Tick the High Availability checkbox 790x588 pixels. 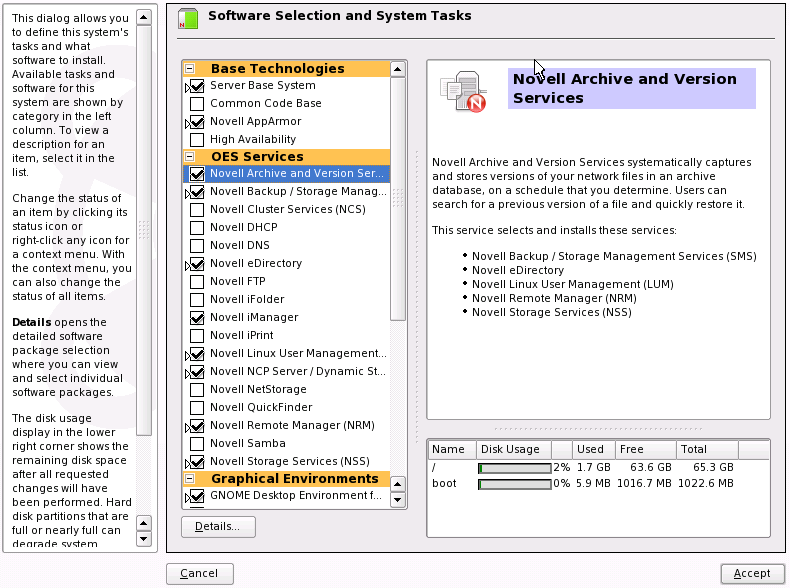(197, 140)
